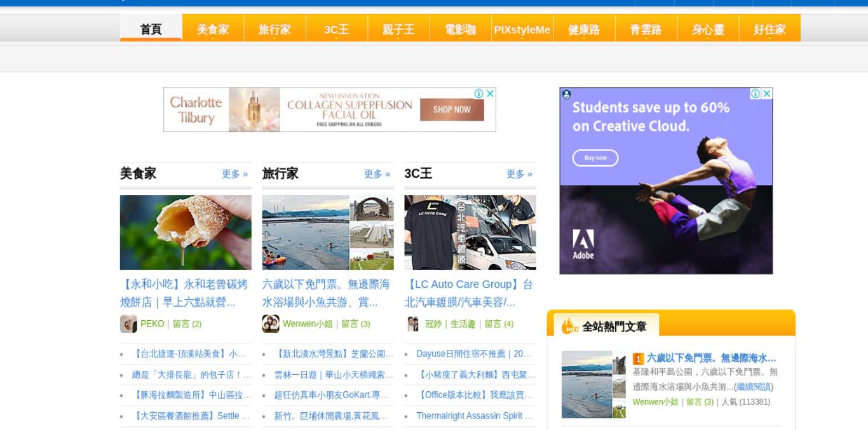Open the PIXstyleMe tab
This screenshot has width=868, height=430.
pos(522,29)
